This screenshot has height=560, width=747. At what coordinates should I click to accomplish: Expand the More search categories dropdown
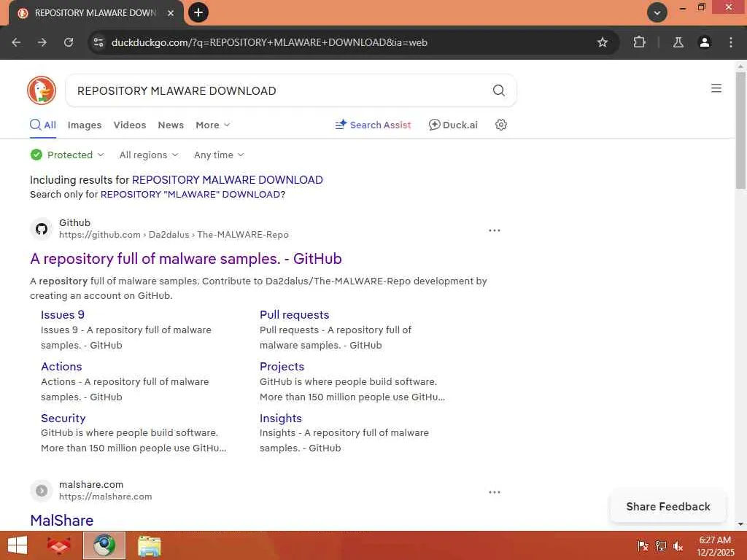(213, 125)
